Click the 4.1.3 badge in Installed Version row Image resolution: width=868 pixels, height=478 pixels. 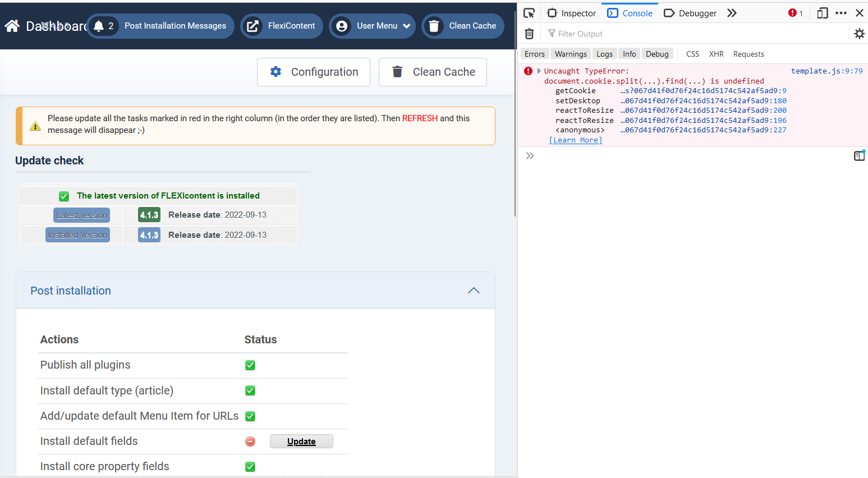[x=149, y=235]
